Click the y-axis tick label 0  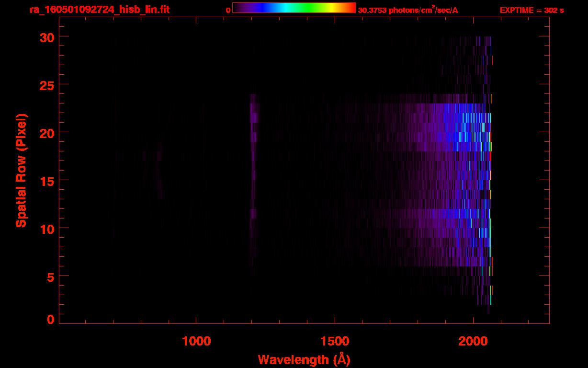pos(51,319)
